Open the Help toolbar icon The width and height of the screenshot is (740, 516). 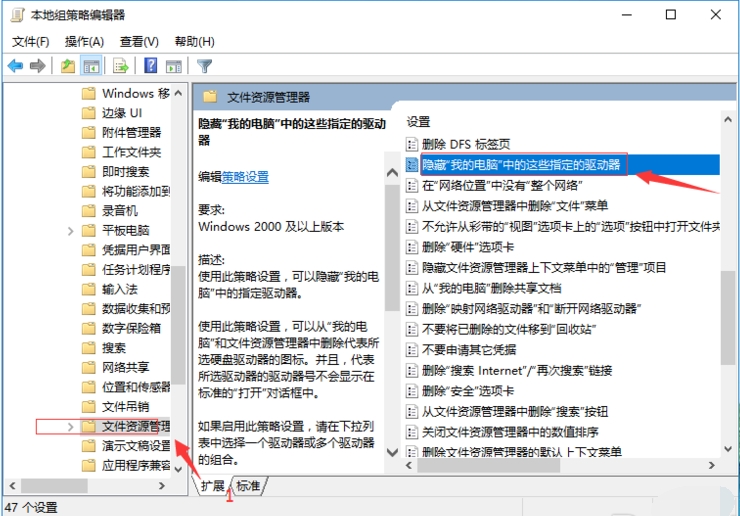(x=151, y=66)
